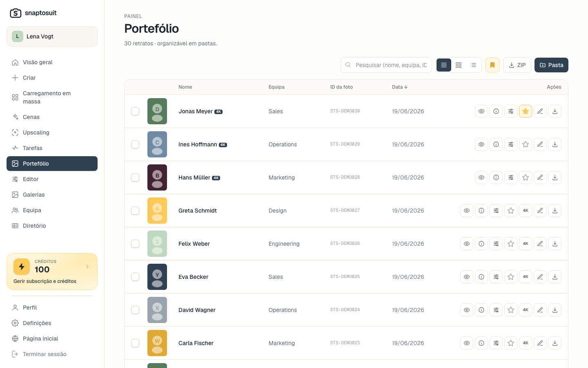Star Ines Hoffmann as a favorite

click(x=526, y=144)
